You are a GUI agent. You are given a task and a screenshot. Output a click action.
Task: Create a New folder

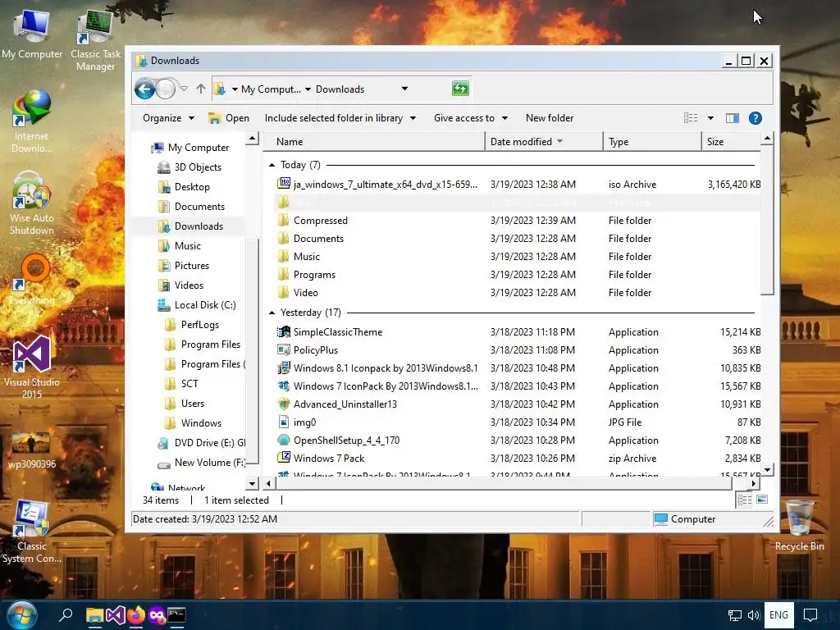coord(549,118)
